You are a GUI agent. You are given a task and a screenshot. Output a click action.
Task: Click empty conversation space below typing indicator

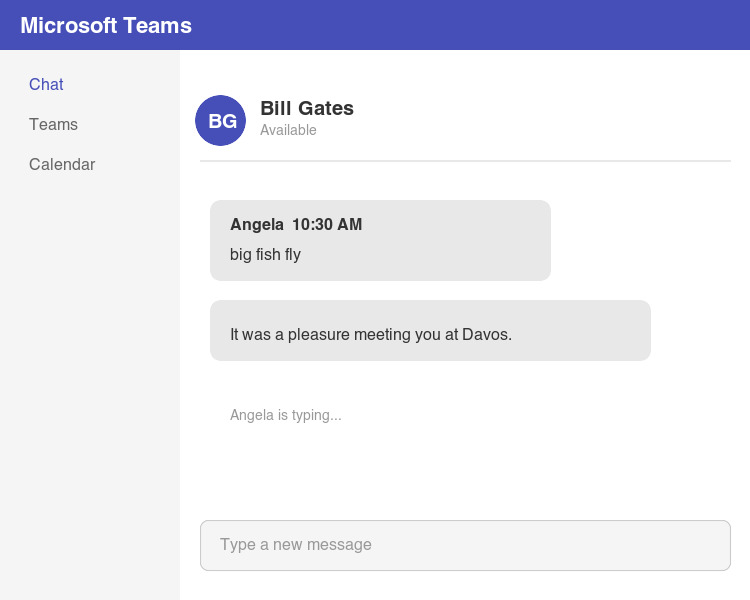(465, 470)
